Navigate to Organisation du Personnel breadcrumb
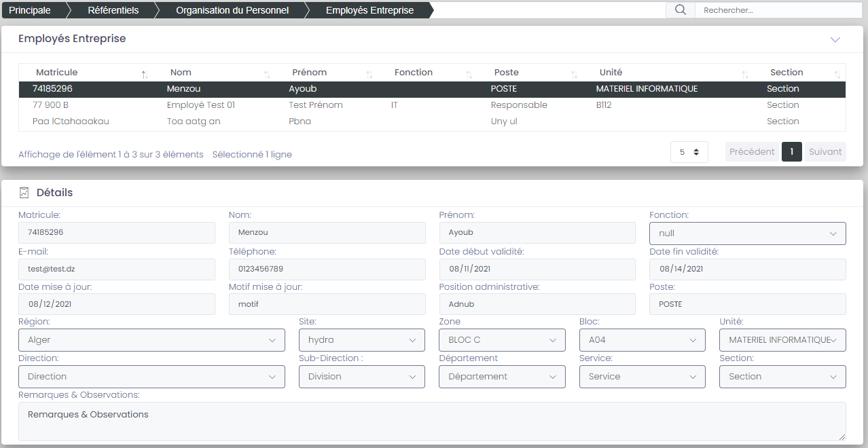This screenshot has width=868, height=448. coord(232,10)
